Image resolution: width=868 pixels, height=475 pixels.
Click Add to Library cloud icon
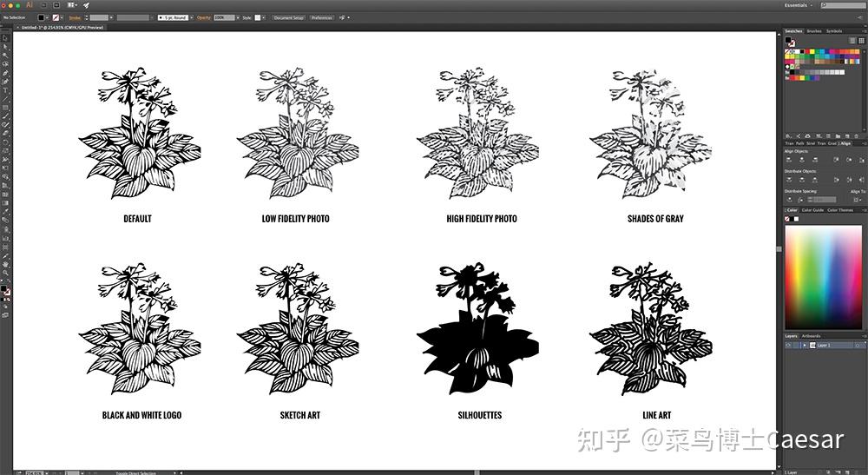807,136
